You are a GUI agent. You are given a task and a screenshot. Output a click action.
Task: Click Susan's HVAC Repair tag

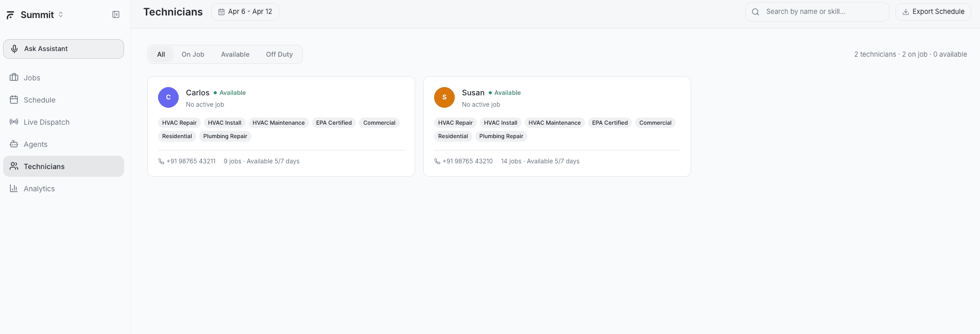click(x=455, y=123)
